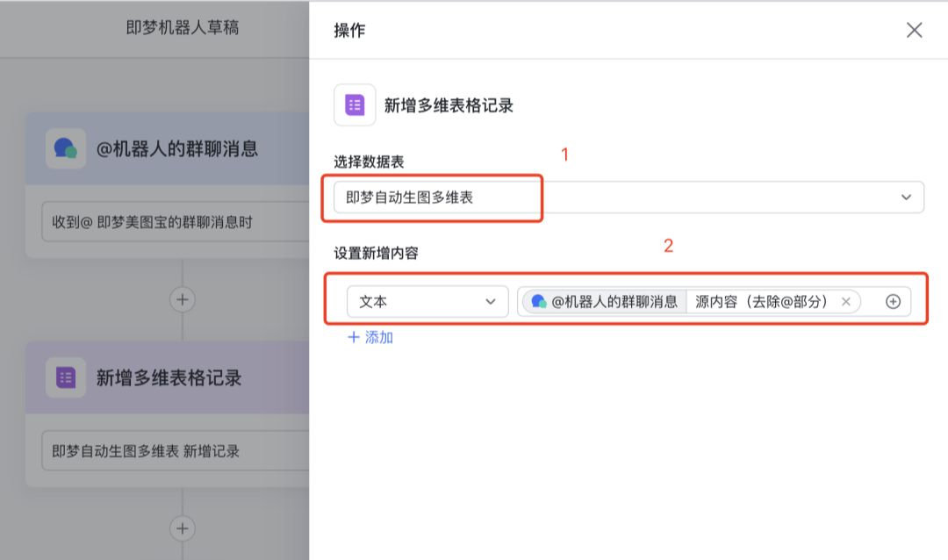Click the insert variable ⊕ icon in content field

click(893, 301)
